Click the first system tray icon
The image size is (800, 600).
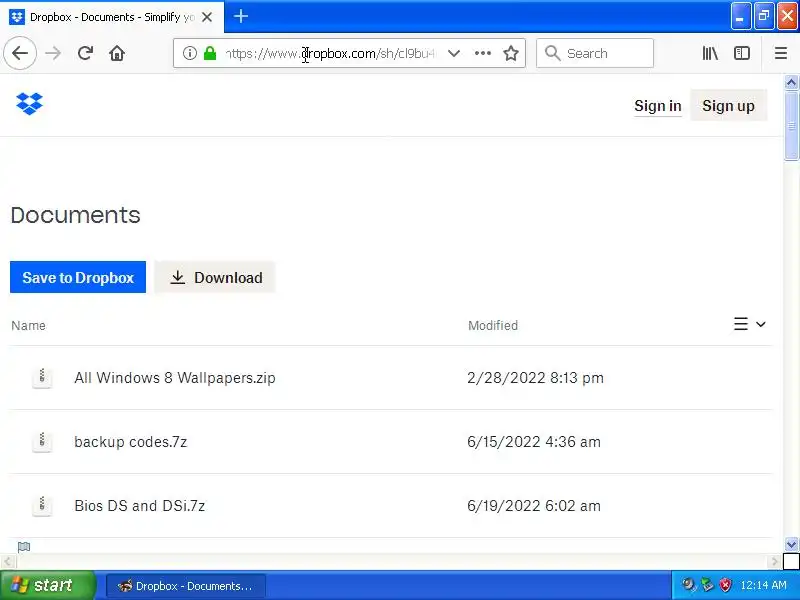[x=689, y=584]
